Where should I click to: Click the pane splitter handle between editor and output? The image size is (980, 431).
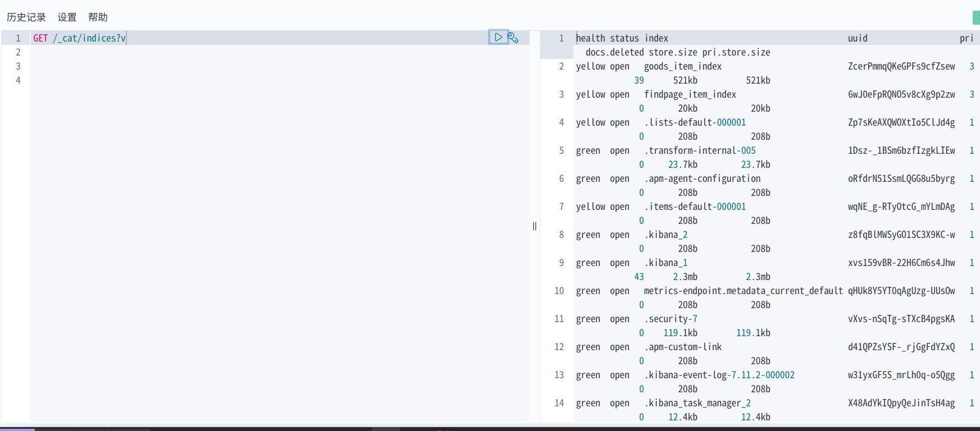(535, 226)
